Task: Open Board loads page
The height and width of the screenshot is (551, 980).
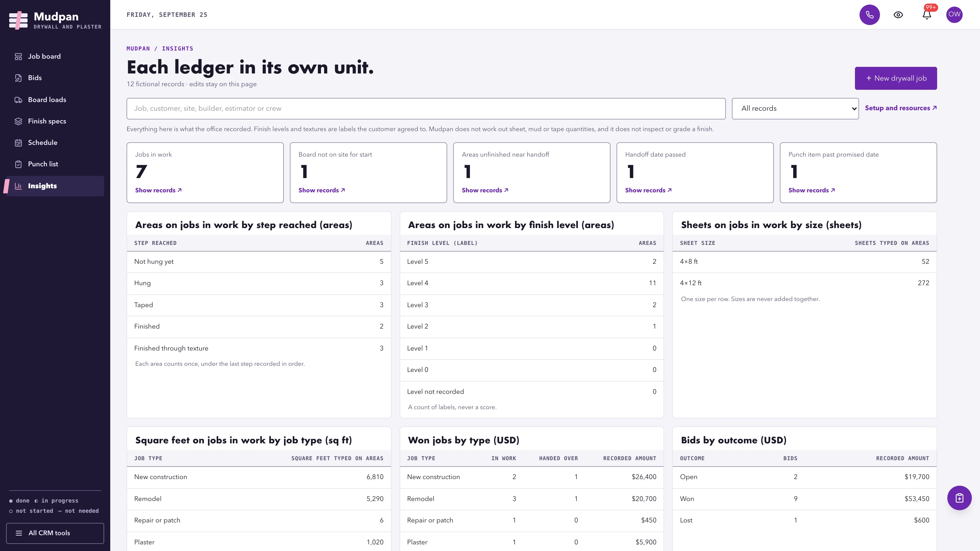Action: tap(55, 100)
